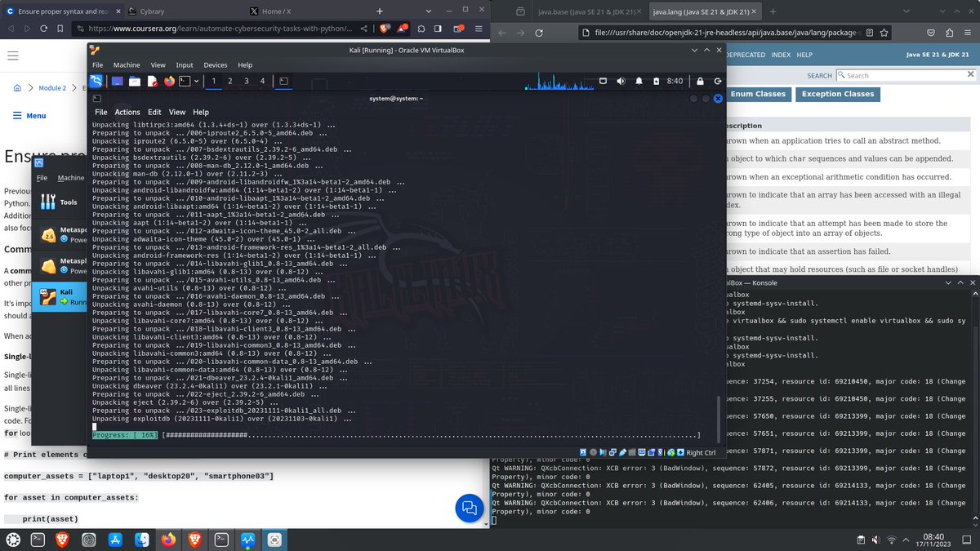Open Coursera chat bubble button
This screenshot has height=551, width=980.
(x=470, y=508)
